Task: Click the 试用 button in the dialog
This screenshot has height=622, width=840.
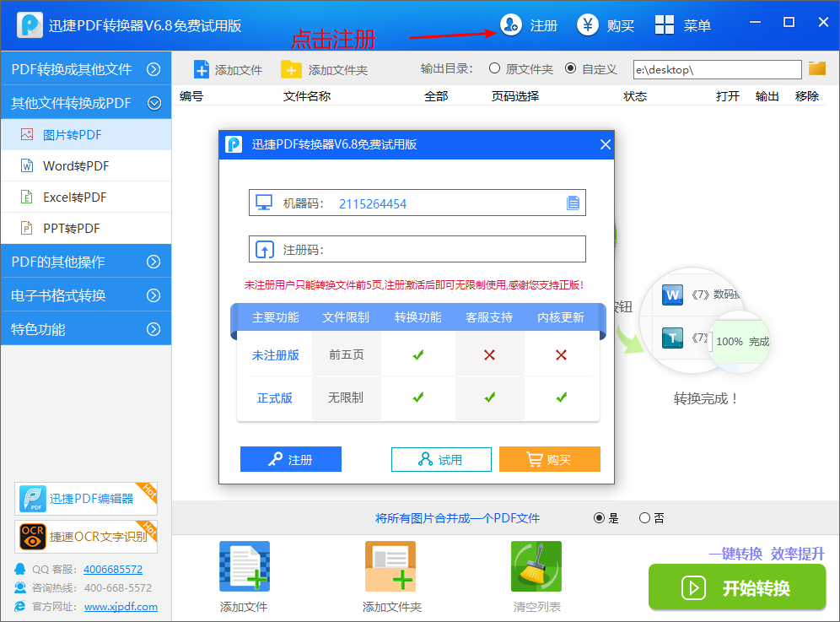Action: 441,459
